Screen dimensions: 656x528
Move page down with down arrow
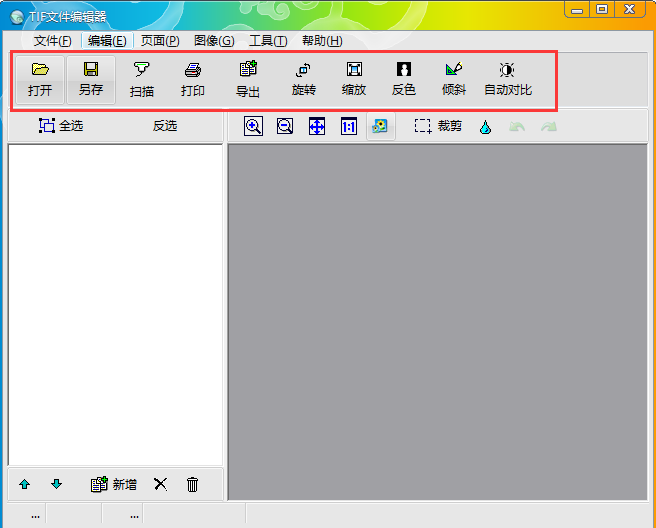tap(56, 484)
